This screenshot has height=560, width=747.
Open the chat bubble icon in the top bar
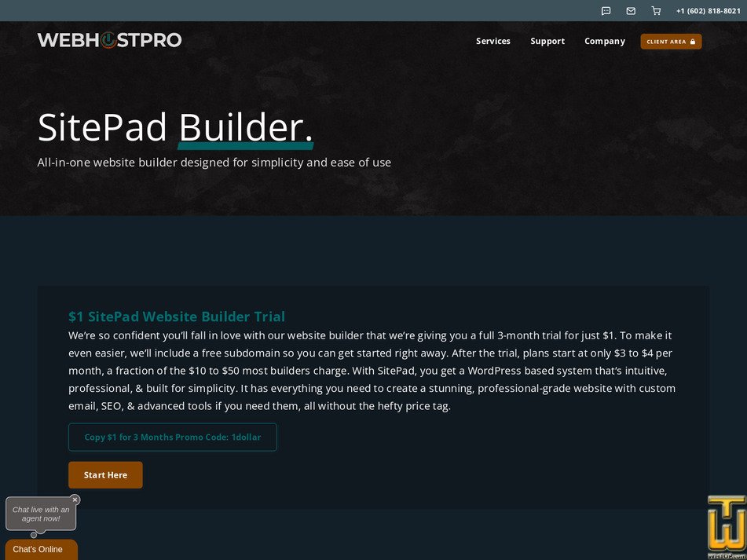tap(606, 10)
